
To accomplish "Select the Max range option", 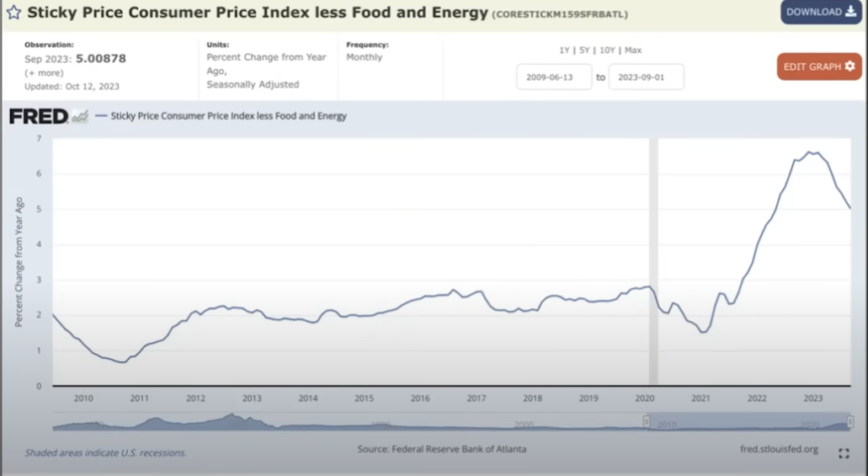I will tap(633, 50).
